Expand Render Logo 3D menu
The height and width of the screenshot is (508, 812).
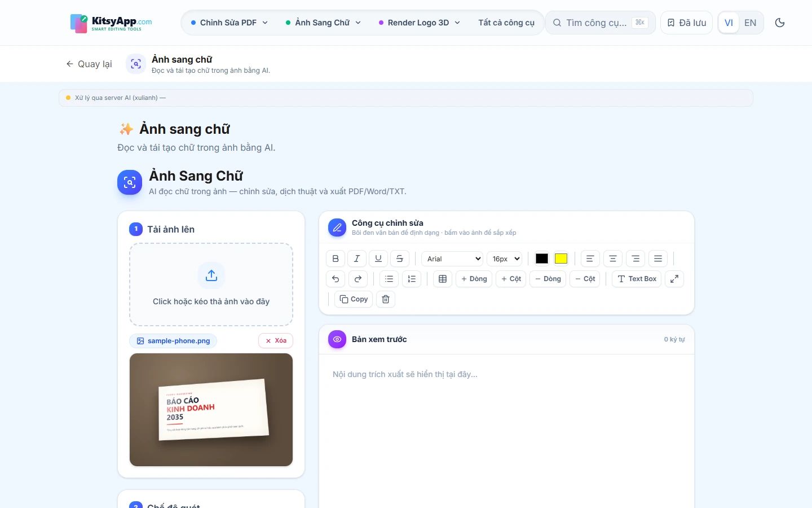tap(419, 23)
